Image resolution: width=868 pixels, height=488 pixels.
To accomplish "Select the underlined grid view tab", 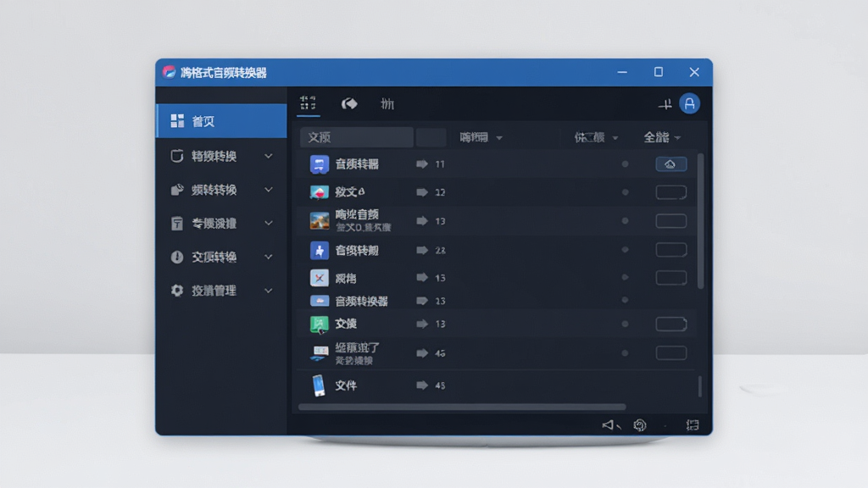I will point(308,103).
